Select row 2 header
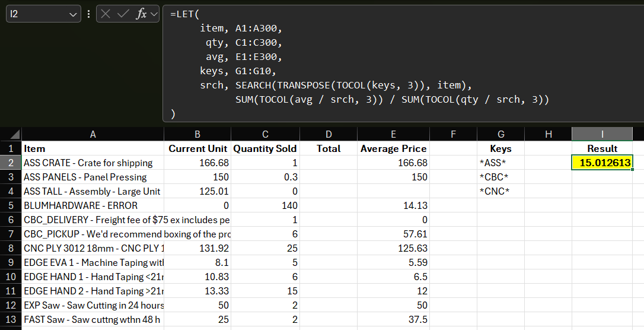 [x=11, y=163]
